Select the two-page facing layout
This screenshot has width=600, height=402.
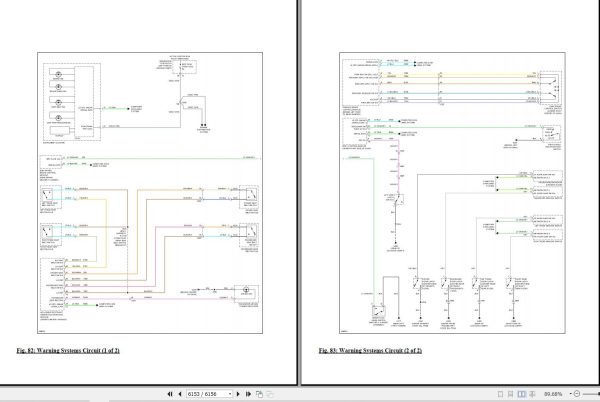pos(521,394)
